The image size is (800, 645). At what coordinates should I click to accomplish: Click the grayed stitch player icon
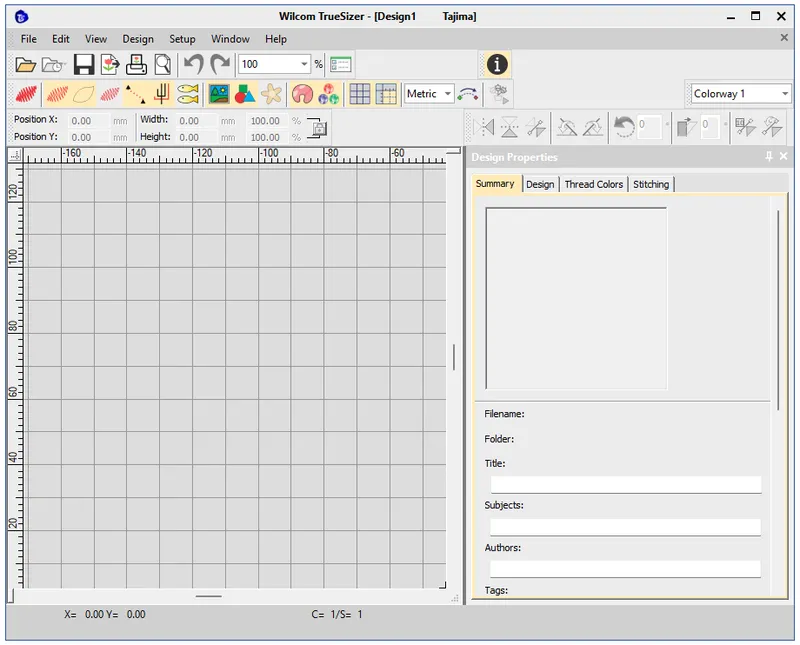[x=499, y=94]
